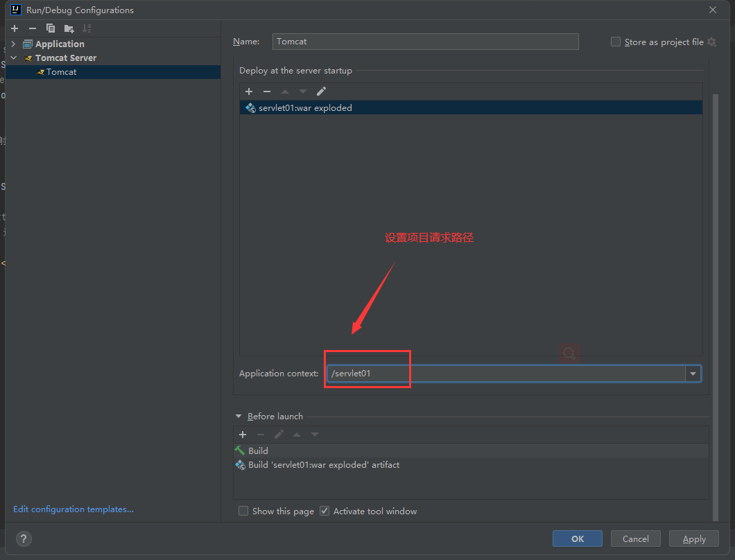This screenshot has height=560, width=735.
Task: Create new configuration folder
Action: 69,28
